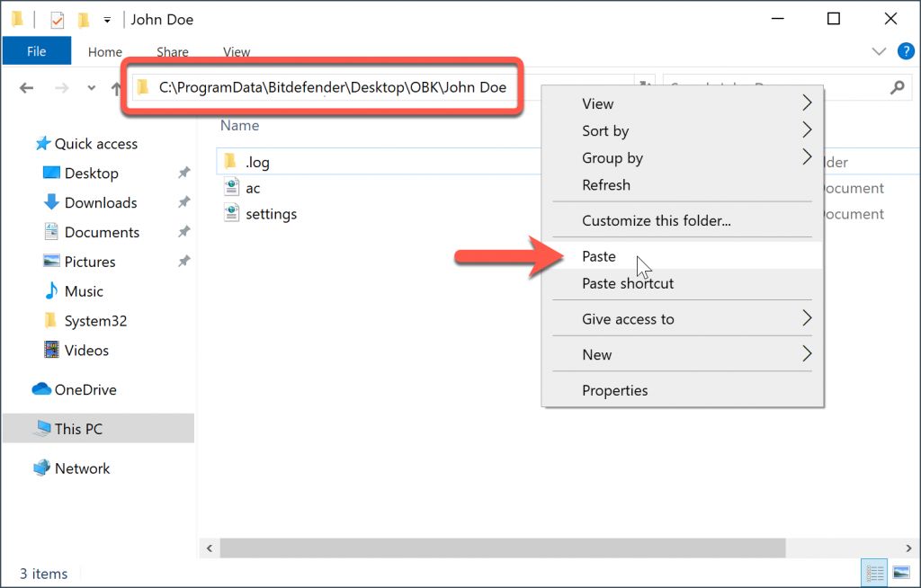Click the blue Help question mark icon
The height and width of the screenshot is (588, 921).
pos(906,51)
